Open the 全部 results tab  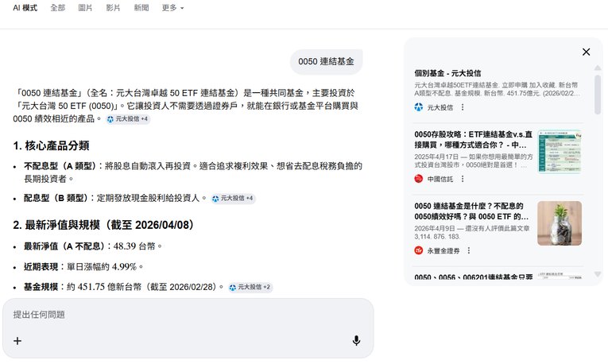[x=58, y=8]
